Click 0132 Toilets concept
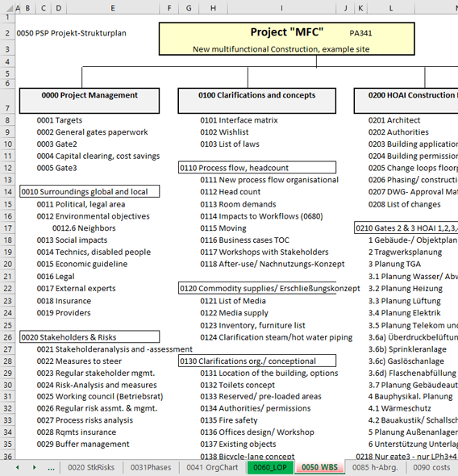This screenshot has width=458, height=476. click(237, 385)
